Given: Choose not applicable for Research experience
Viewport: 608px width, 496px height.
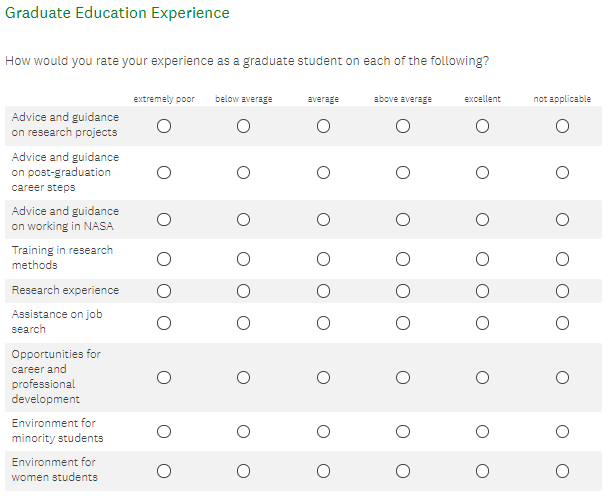Looking at the screenshot, I should tap(563, 291).
